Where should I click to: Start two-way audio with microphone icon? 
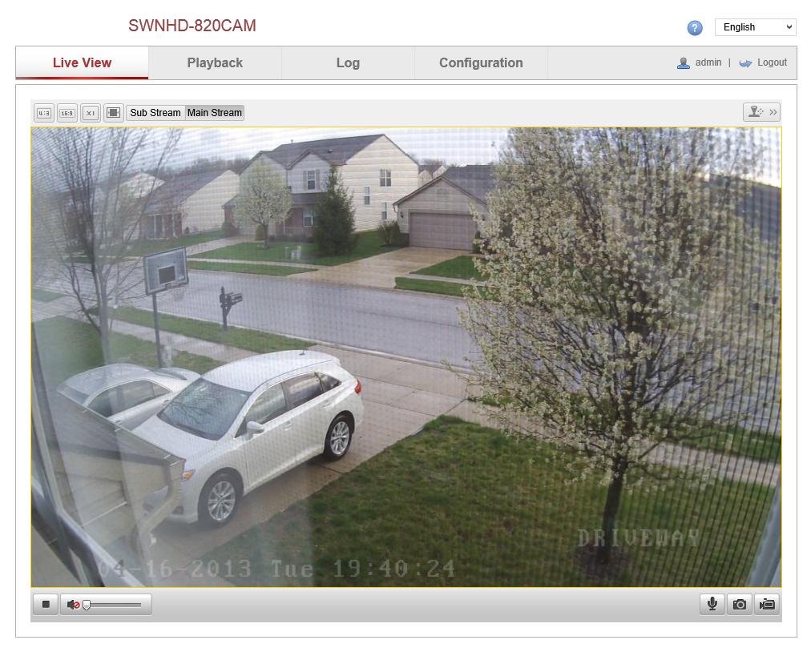712,604
